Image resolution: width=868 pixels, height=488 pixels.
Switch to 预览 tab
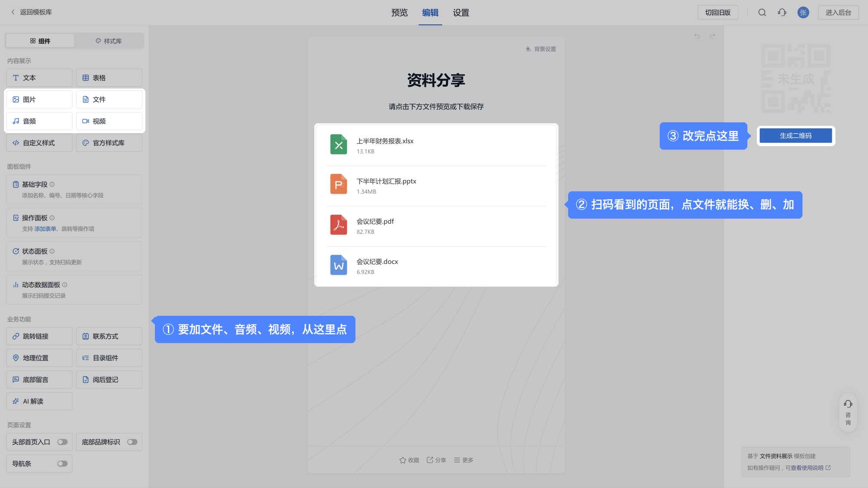[399, 13]
